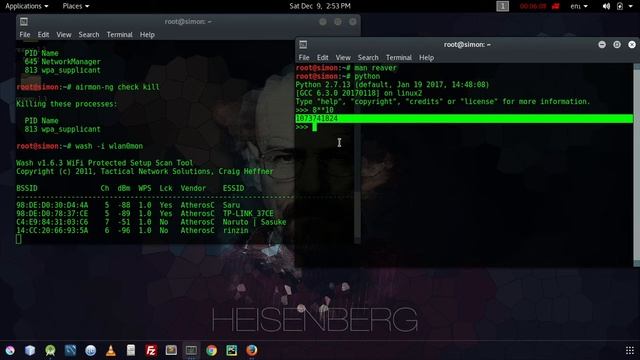Click BSSID 98:DE:D0:30:D4:4A row text
The image size is (640, 360).
pyautogui.click(x=52, y=205)
